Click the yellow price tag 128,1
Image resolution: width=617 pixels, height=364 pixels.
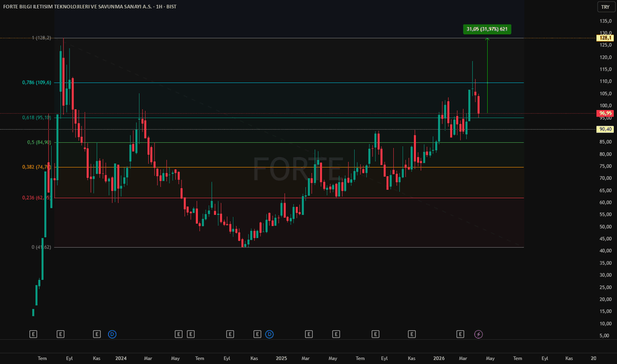pos(605,38)
